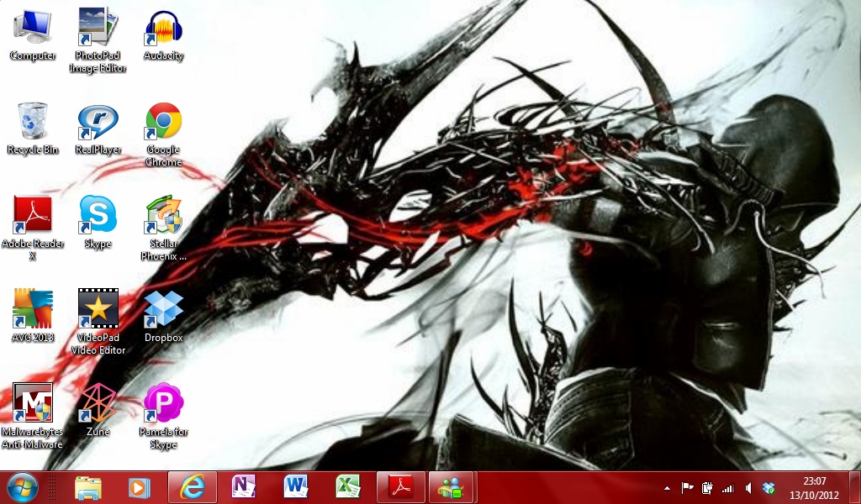Image resolution: width=861 pixels, height=504 pixels.
Task: Switch to Adobe Reader on the taskbar
Action: [401, 487]
